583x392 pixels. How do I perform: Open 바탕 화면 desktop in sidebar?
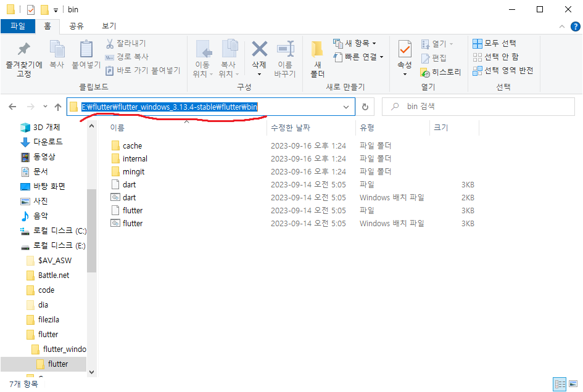click(x=43, y=186)
